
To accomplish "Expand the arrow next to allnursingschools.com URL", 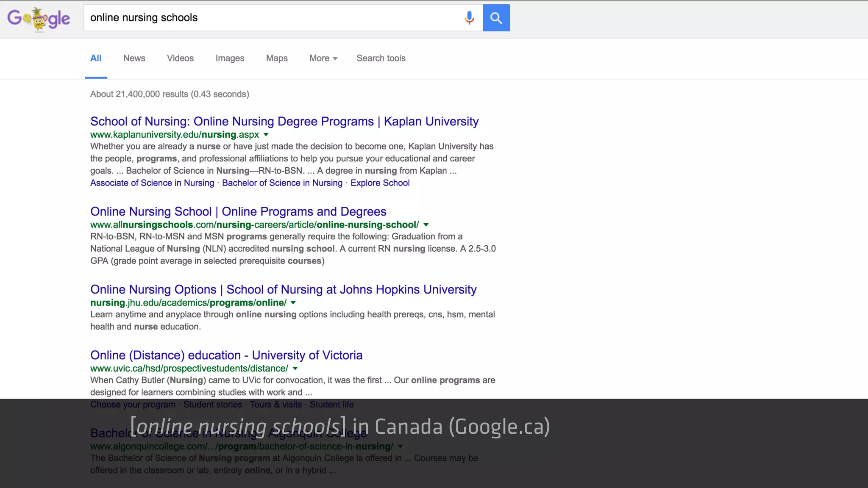I will pyautogui.click(x=426, y=225).
